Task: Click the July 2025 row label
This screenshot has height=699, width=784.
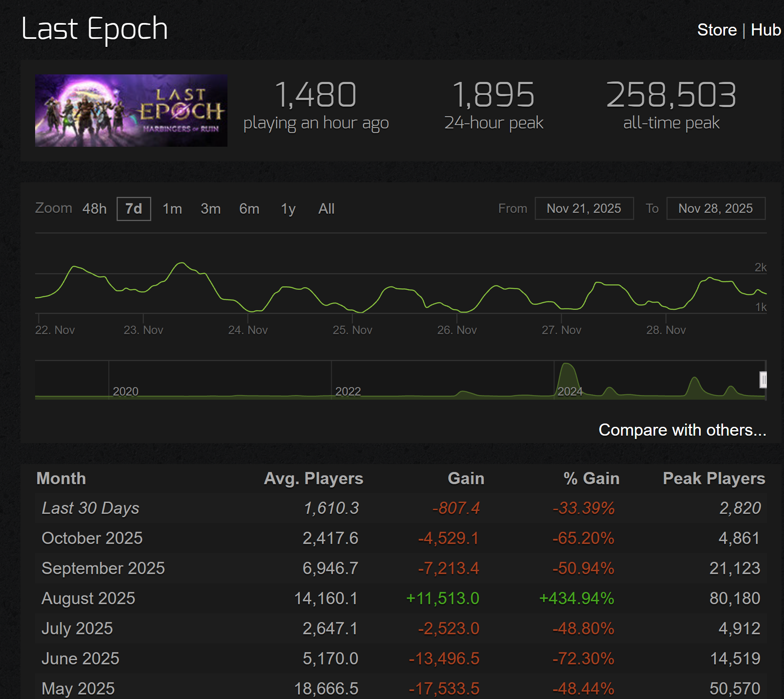Action: pos(77,628)
